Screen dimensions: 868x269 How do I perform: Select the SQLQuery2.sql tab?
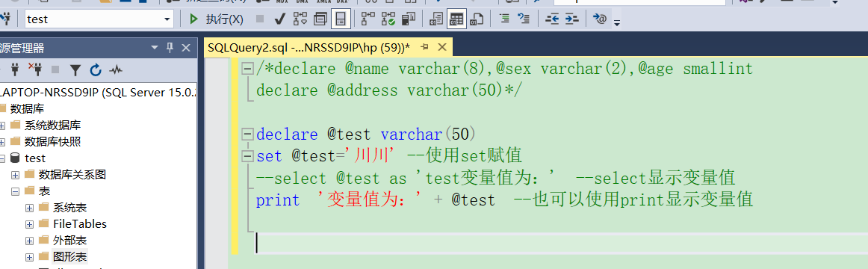click(x=309, y=48)
